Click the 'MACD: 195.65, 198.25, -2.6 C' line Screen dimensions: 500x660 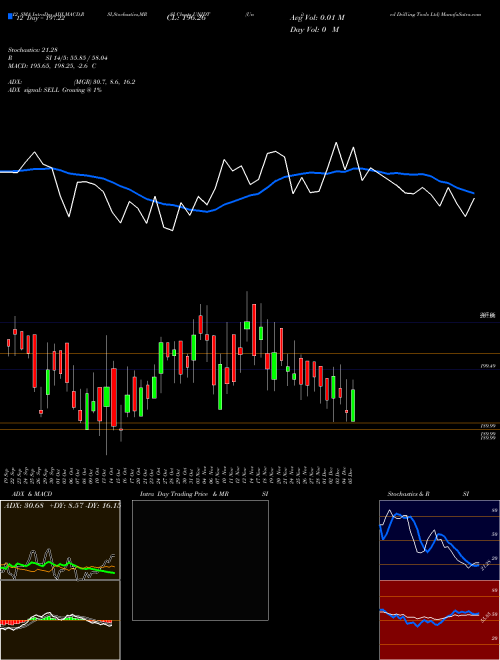click(52, 66)
